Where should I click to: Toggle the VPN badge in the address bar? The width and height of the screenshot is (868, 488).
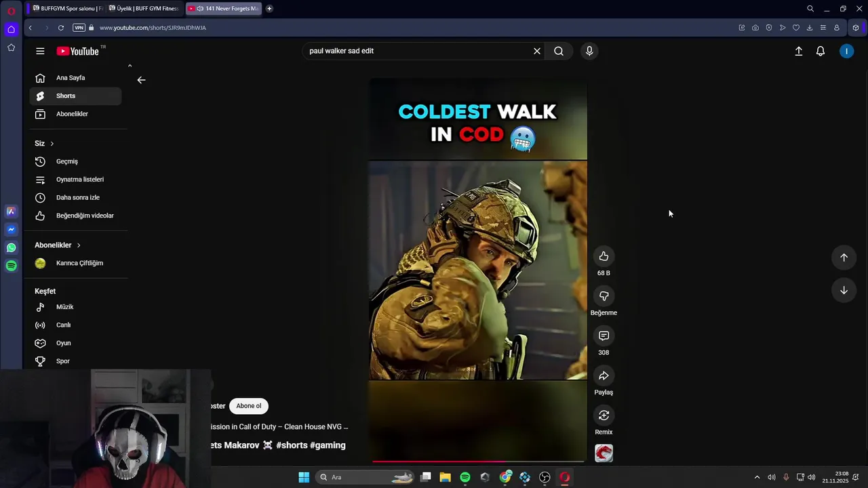tap(79, 28)
